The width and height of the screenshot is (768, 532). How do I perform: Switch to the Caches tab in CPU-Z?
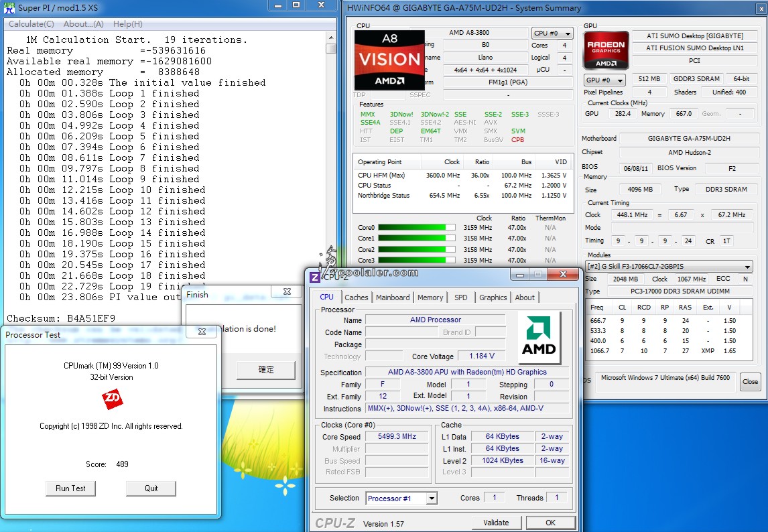356,297
